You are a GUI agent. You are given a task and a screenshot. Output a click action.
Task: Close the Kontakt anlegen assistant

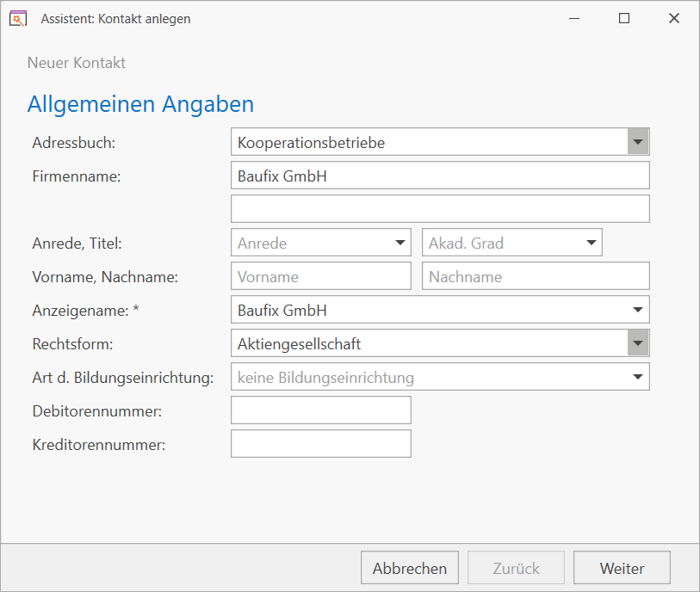click(x=673, y=18)
